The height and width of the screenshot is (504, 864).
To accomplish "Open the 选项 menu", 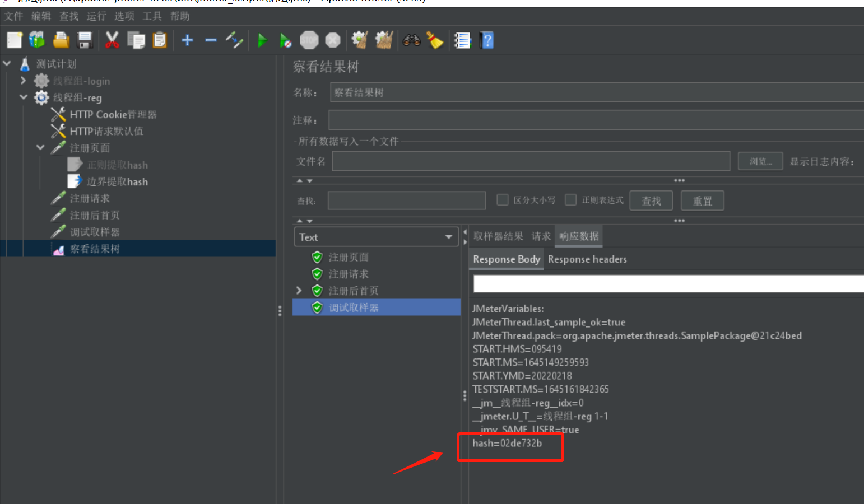I will point(124,16).
